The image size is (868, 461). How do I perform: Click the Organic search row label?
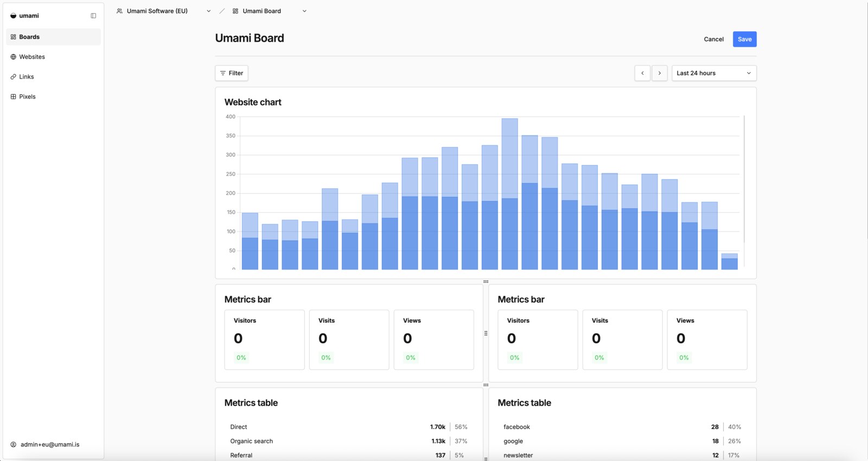point(252,441)
